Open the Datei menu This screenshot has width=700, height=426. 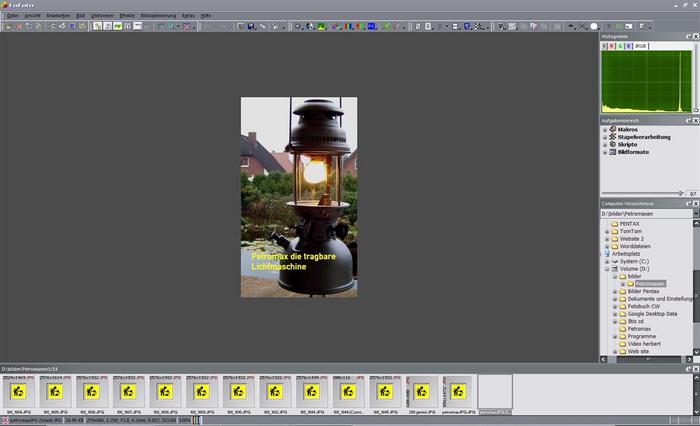pyautogui.click(x=12, y=16)
